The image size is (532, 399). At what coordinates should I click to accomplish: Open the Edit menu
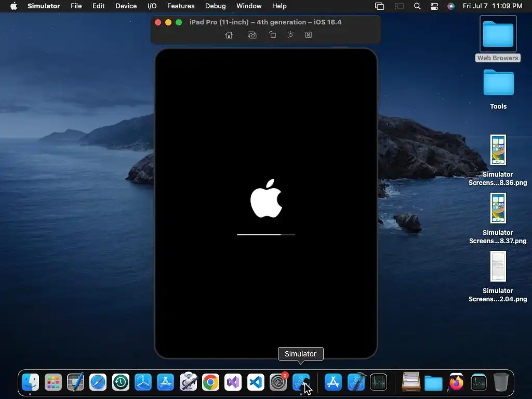98,6
